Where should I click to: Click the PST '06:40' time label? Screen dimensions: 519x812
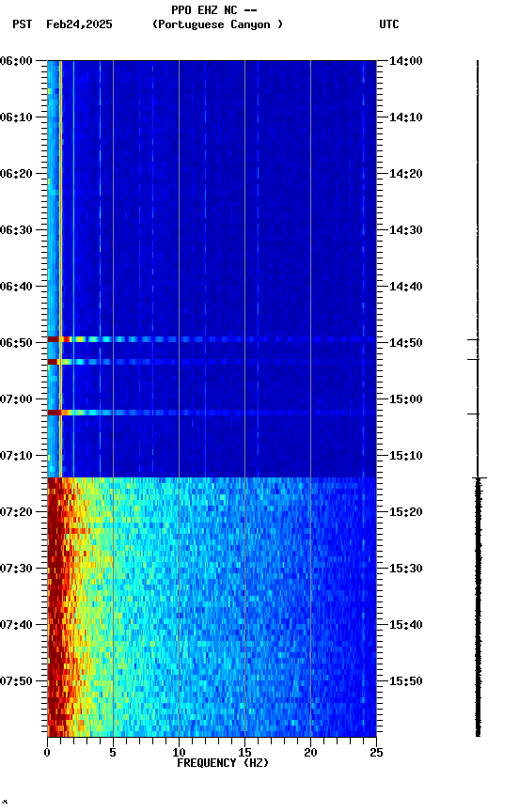pos(16,287)
